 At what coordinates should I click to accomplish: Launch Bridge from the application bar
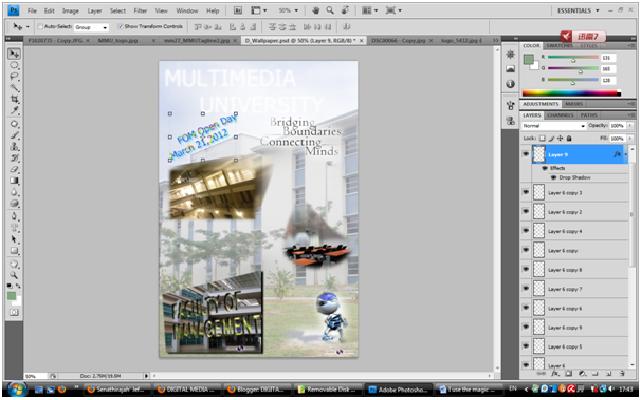pyautogui.click(x=238, y=11)
